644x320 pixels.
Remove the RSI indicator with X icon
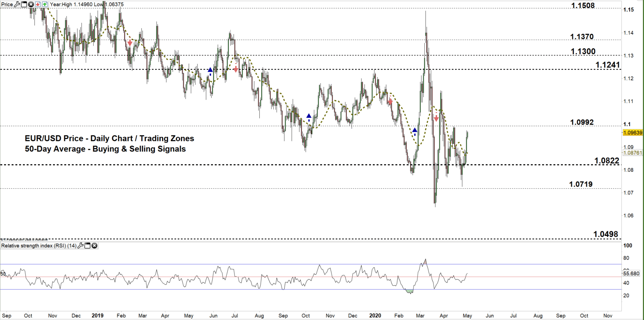(x=94, y=246)
